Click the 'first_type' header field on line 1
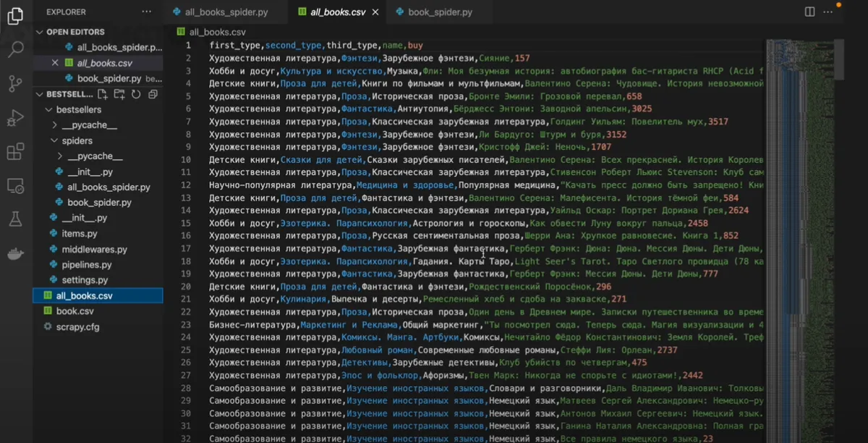Screen dimensions: 868x443 [x=237, y=46]
